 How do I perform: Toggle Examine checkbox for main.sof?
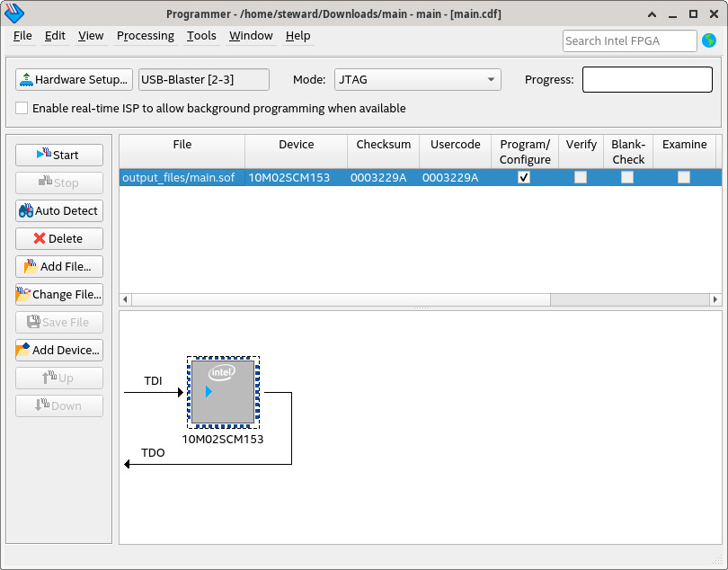(683, 177)
